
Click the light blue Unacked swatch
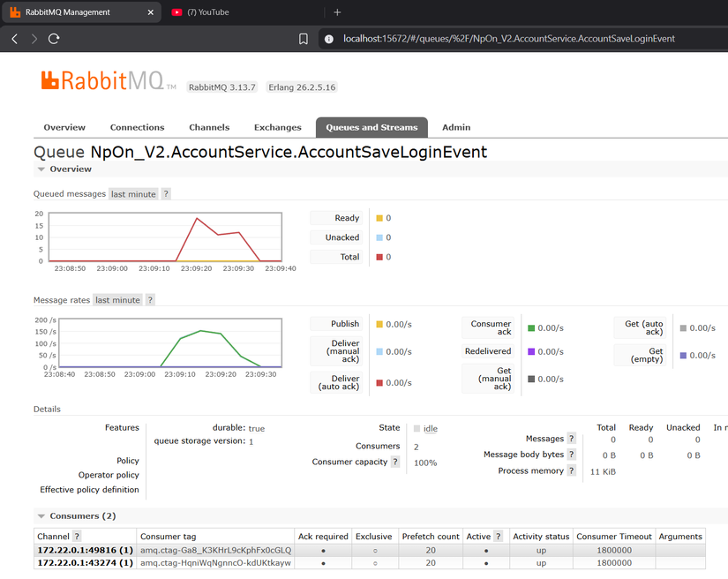[x=379, y=237]
